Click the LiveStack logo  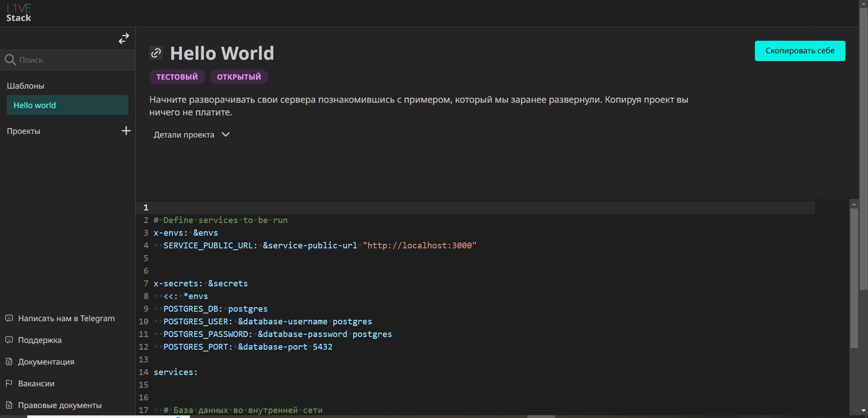(19, 13)
